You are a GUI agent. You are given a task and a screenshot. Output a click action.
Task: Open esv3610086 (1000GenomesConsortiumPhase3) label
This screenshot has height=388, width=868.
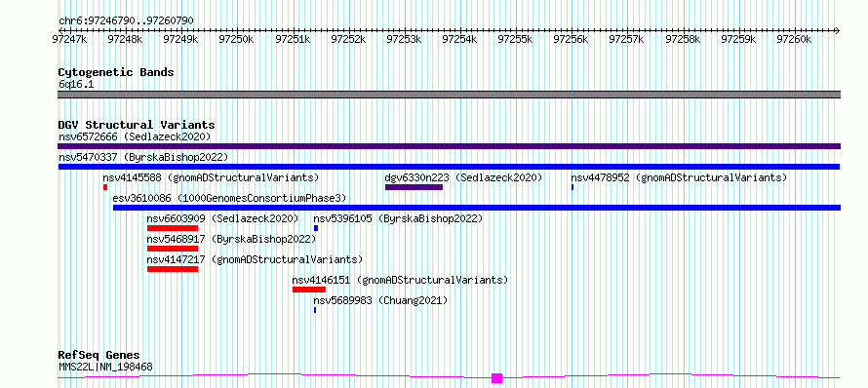click(x=229, y=198)
